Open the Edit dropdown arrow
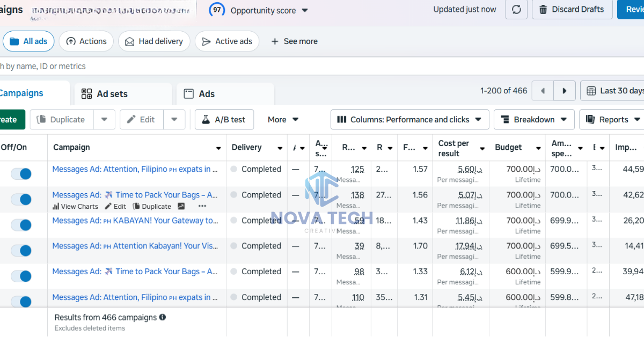 tap(174, 120)
